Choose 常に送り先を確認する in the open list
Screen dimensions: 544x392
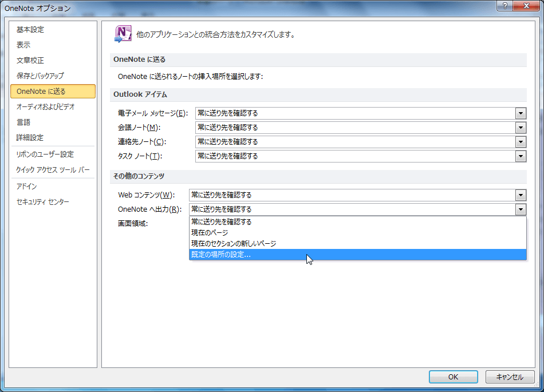point(358,222)
